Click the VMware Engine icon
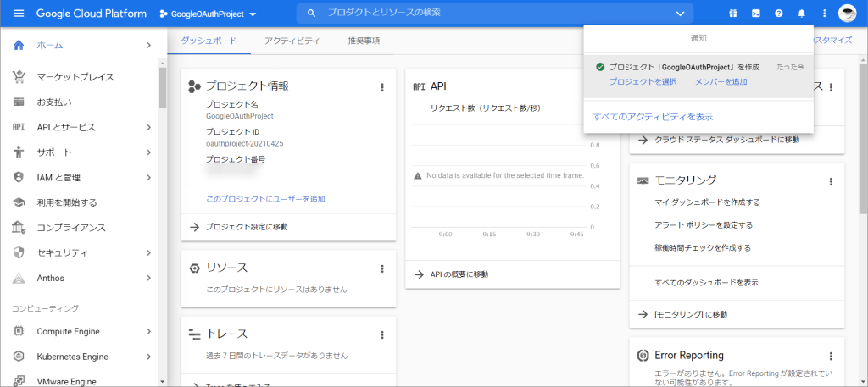The image size is (868, 387). point(19,381)
